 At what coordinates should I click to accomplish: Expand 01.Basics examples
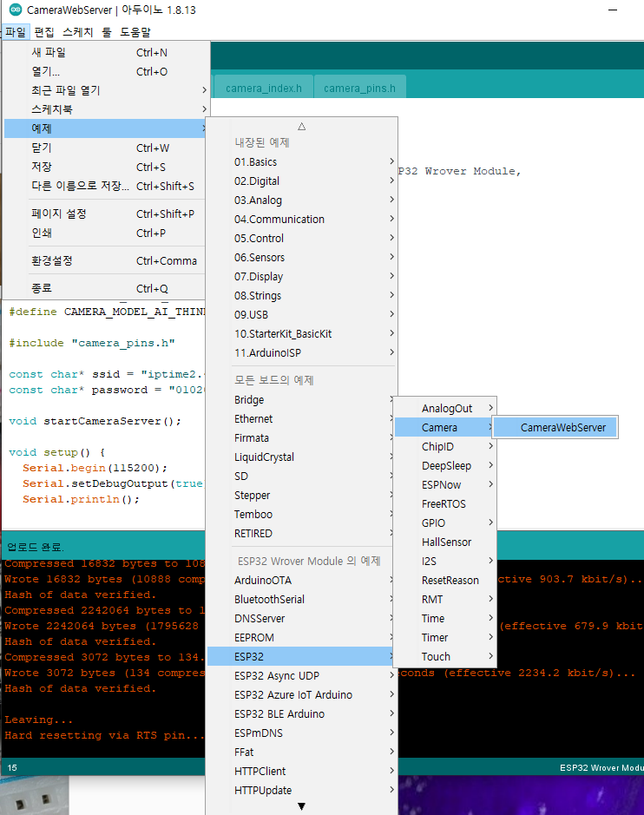click(301, 161)
